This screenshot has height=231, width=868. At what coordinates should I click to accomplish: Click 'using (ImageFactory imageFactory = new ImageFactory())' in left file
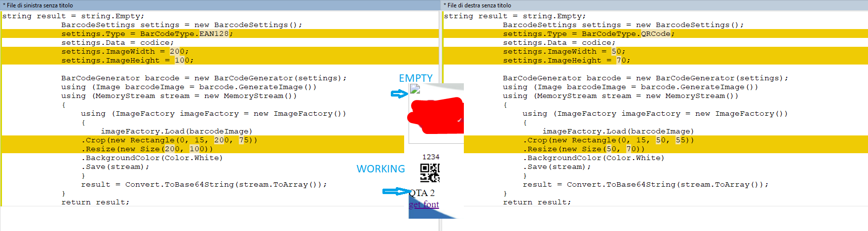[x=214, y=113]
